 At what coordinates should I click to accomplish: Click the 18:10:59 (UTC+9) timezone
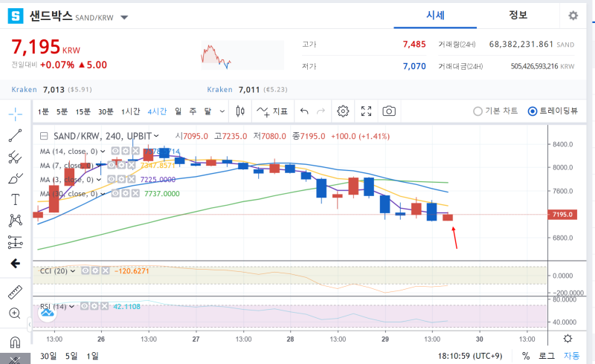tap(470, 356)
